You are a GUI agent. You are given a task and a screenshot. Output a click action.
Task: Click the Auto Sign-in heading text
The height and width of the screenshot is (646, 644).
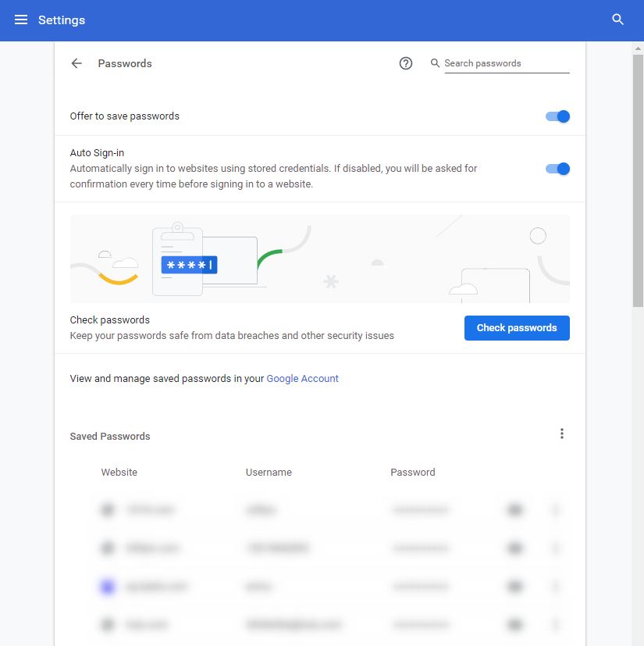97,153
